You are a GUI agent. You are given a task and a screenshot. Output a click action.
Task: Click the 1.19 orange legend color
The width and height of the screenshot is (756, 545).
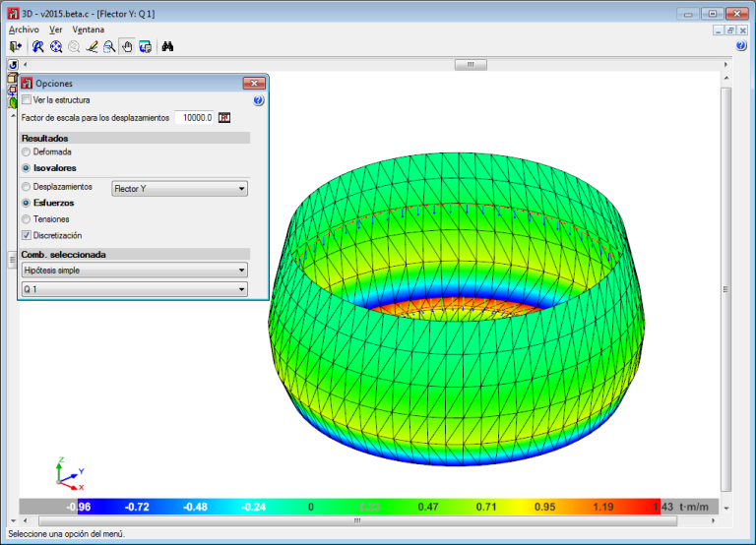[603, 507]
